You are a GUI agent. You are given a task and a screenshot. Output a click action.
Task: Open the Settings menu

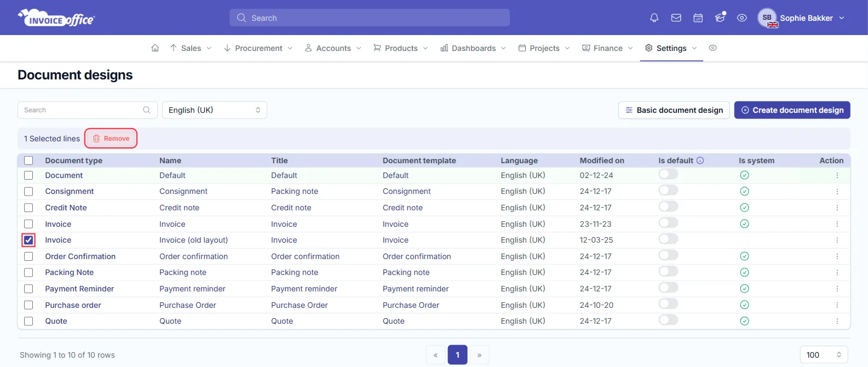pyautogui.click(x=671, y=48)
